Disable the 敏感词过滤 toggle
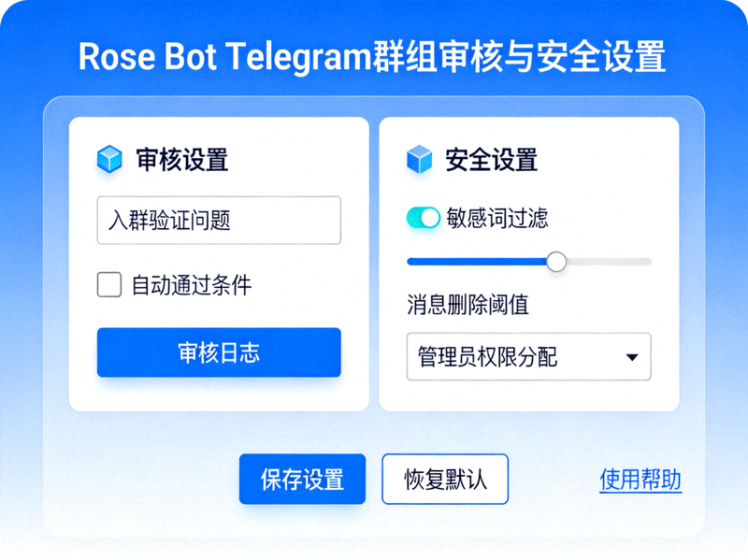Image resolution: width=748 pixels, height=560 pixels. [423, 217]
